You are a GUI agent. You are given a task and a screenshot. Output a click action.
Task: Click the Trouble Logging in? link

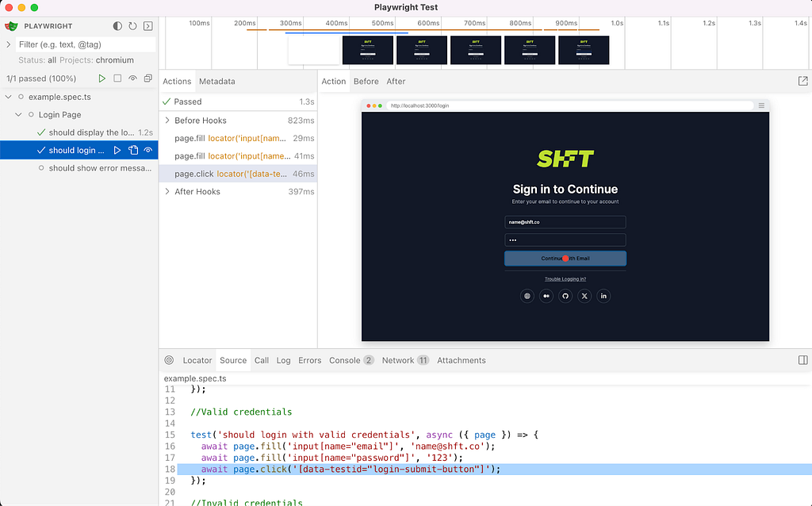565,279
